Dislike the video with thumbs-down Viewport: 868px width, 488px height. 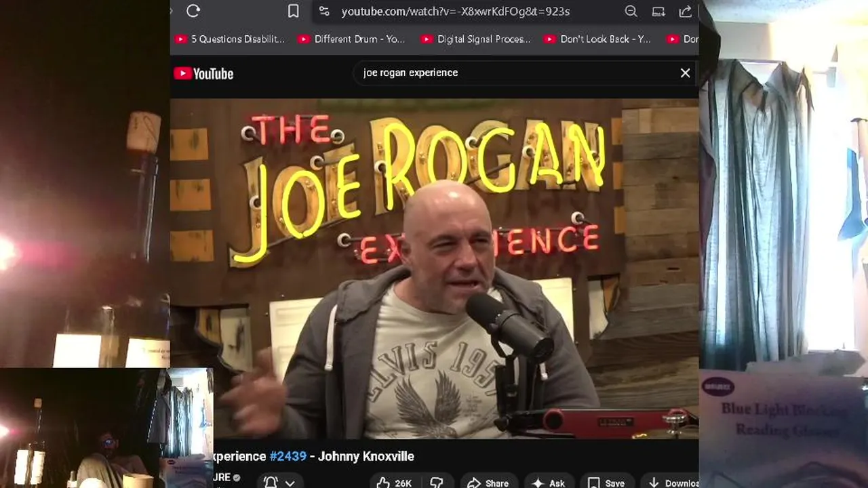click(x=437, y=483)
